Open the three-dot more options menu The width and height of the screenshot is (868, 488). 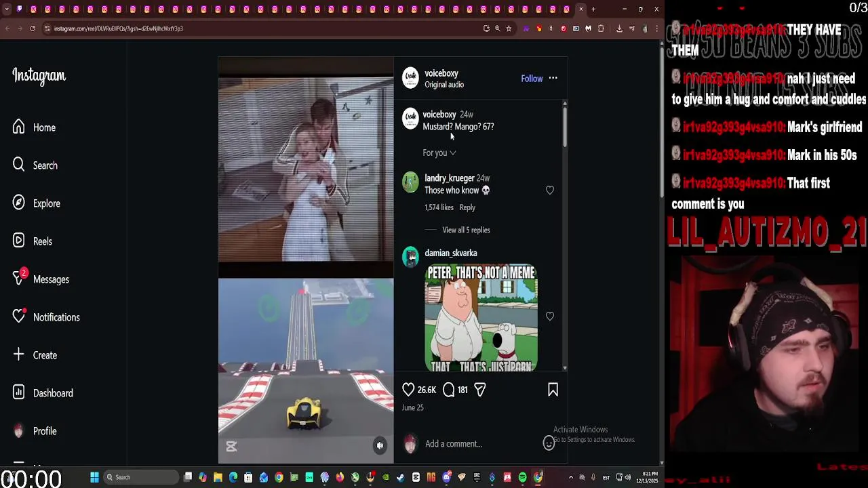coord(553,79)
